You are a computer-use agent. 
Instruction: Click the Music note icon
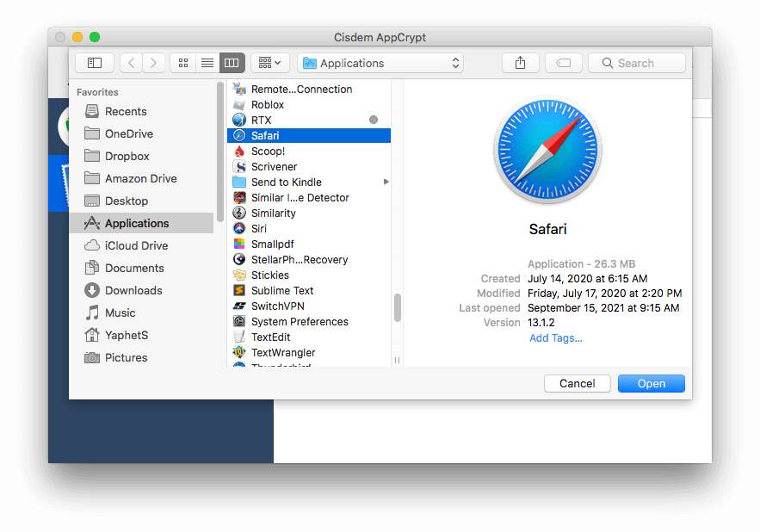[92, 312]
